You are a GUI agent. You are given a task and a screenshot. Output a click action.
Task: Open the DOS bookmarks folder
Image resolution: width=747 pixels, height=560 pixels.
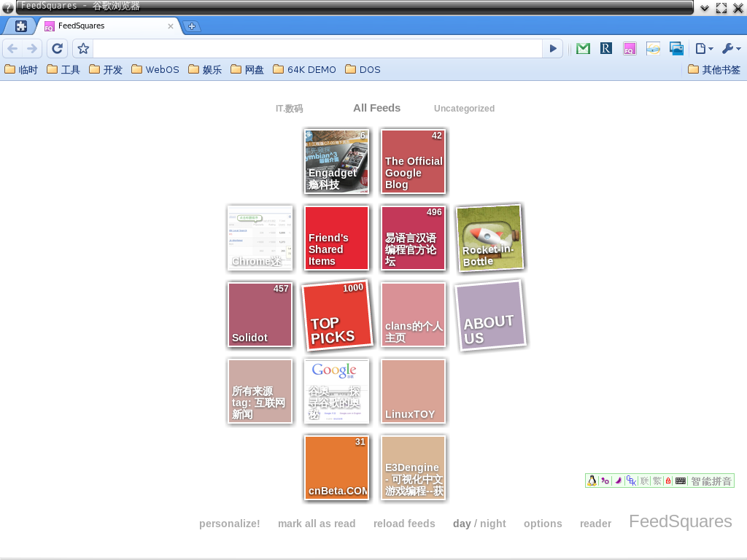point(363,70)
